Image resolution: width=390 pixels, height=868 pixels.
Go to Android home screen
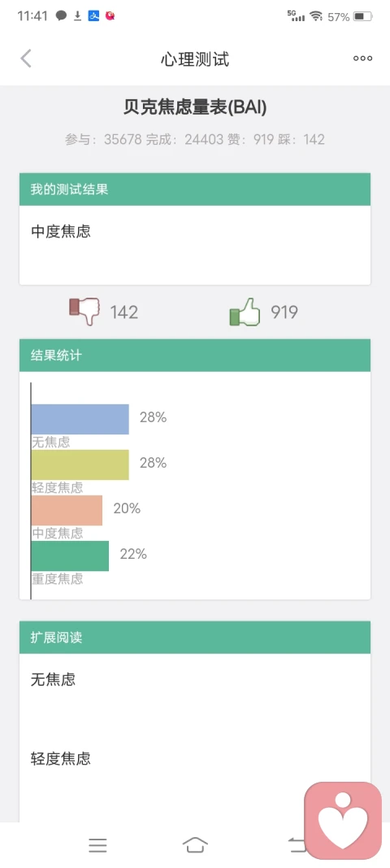pos(195,844)
